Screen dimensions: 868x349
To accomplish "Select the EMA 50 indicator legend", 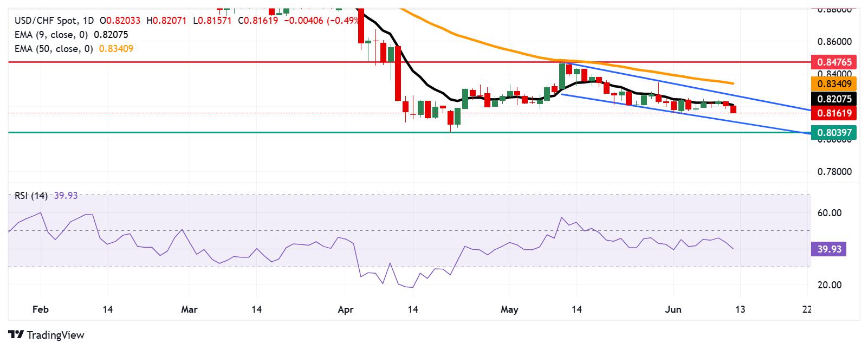I will (x=75, y=49).
